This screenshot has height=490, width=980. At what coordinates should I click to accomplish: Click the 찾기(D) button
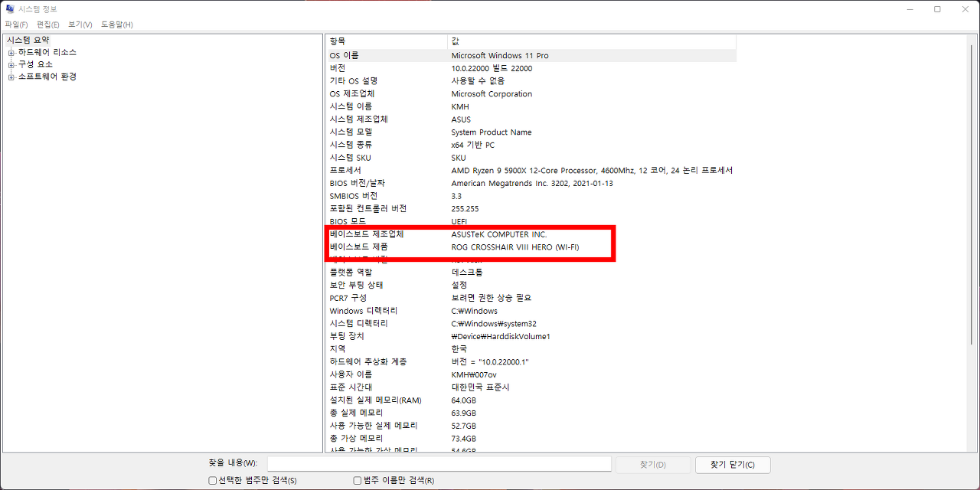(652, 465)
